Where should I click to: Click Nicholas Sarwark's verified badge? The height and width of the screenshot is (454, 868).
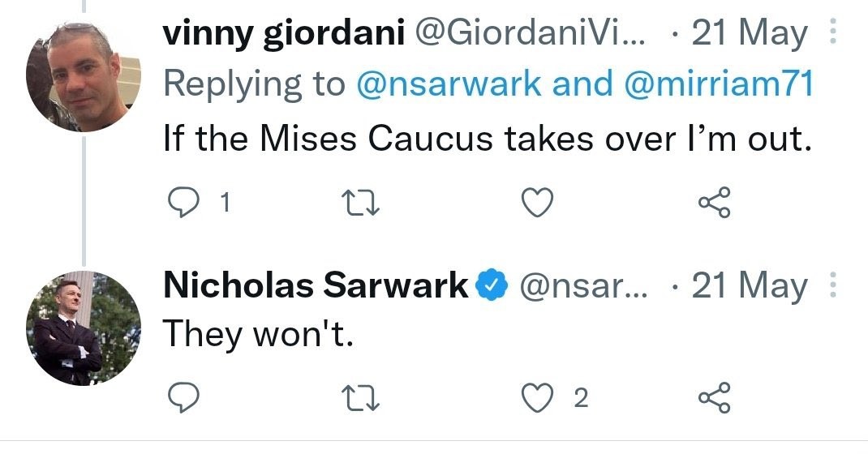[x=492, y=285]
